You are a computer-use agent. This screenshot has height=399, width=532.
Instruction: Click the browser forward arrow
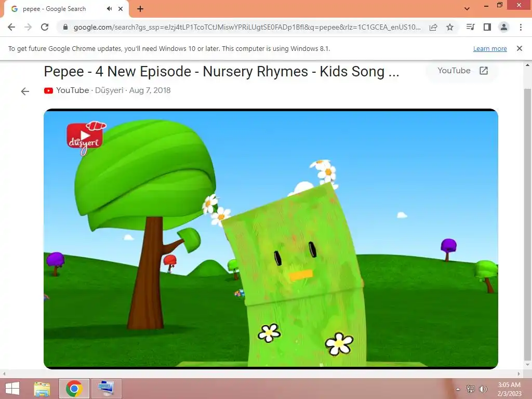[28, 27]
